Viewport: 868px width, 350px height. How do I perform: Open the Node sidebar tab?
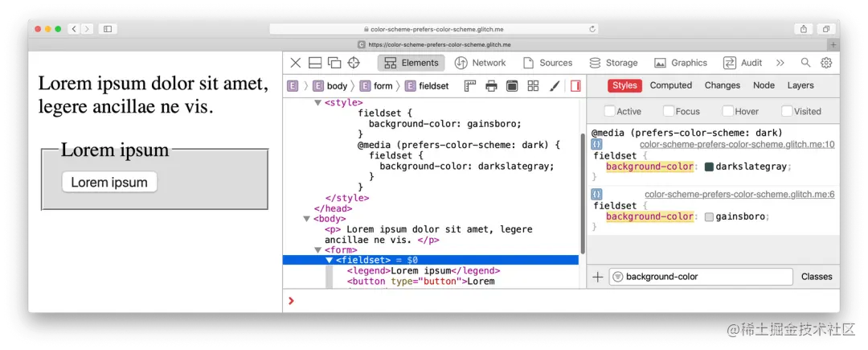(764, 85)
